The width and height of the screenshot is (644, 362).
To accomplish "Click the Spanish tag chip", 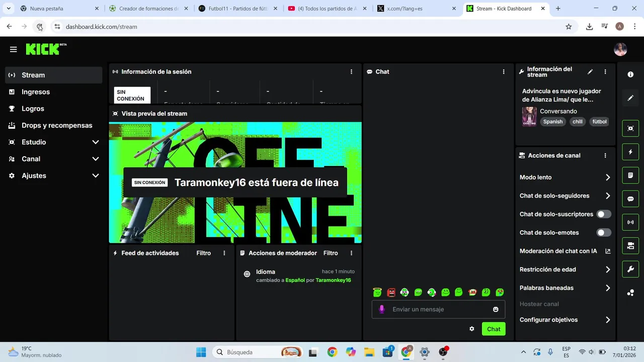I will 553,122.
